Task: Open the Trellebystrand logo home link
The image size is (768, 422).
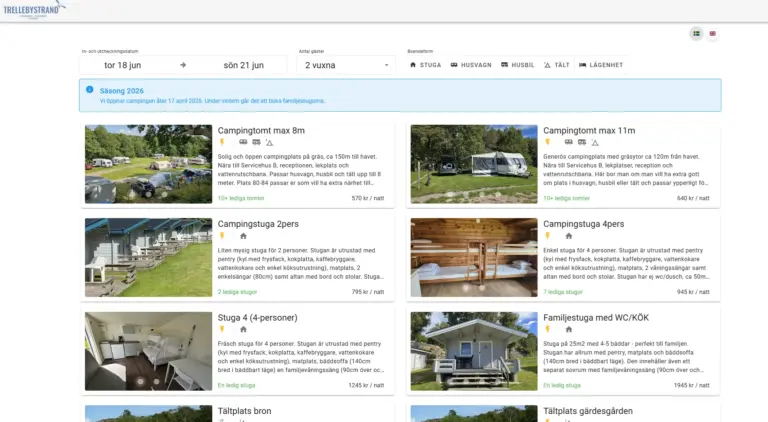Action: tap(33, 9)
